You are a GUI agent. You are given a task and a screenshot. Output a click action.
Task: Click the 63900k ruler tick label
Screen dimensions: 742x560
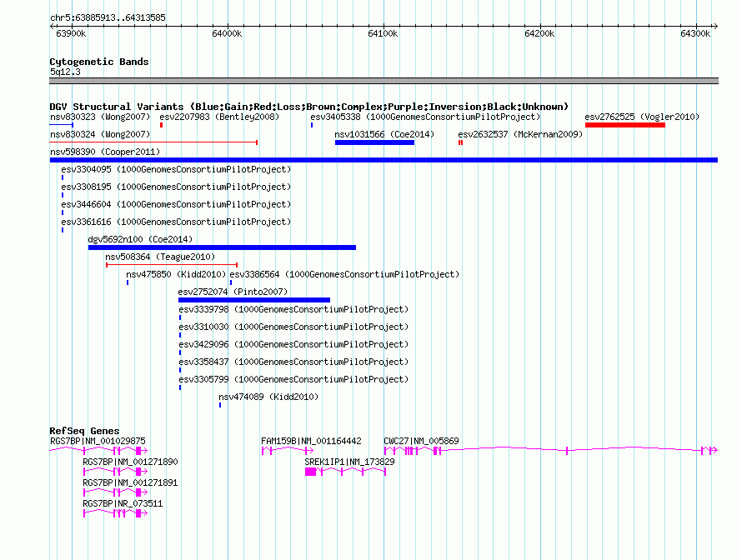71,33
